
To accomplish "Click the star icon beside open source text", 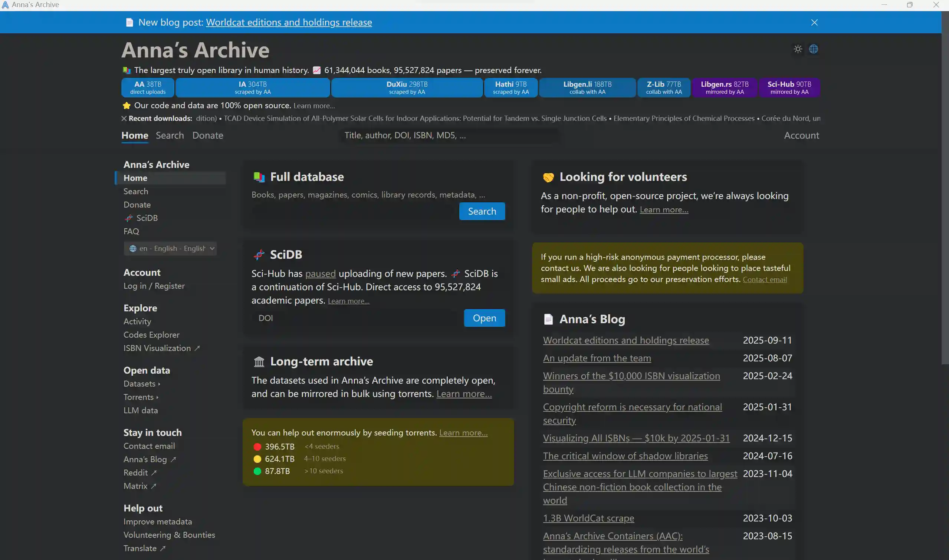I will point(127,106).
